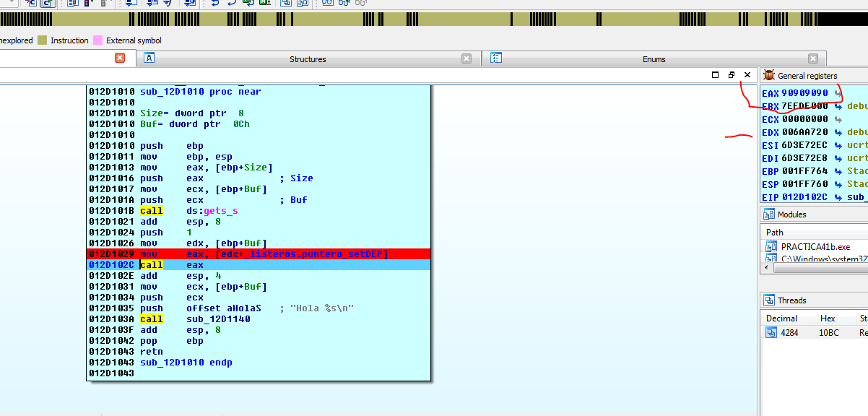
Task: Close the Enums tab
Action: 813,58
